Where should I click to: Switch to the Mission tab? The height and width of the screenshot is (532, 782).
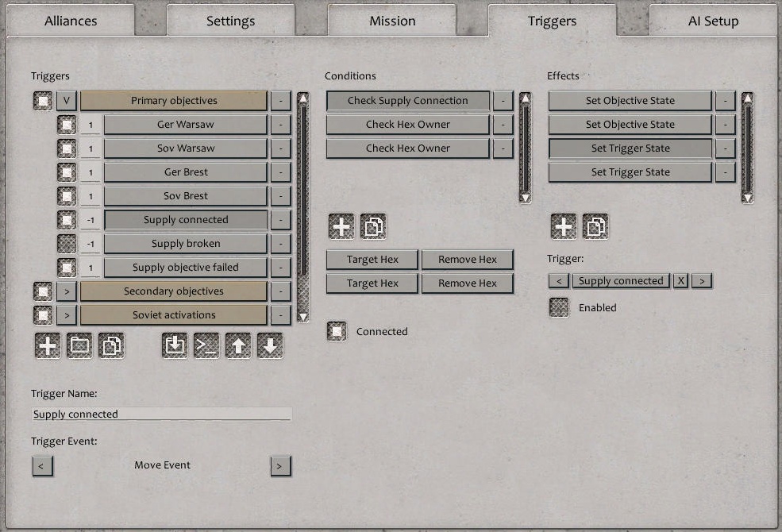[x=392, y=21]
